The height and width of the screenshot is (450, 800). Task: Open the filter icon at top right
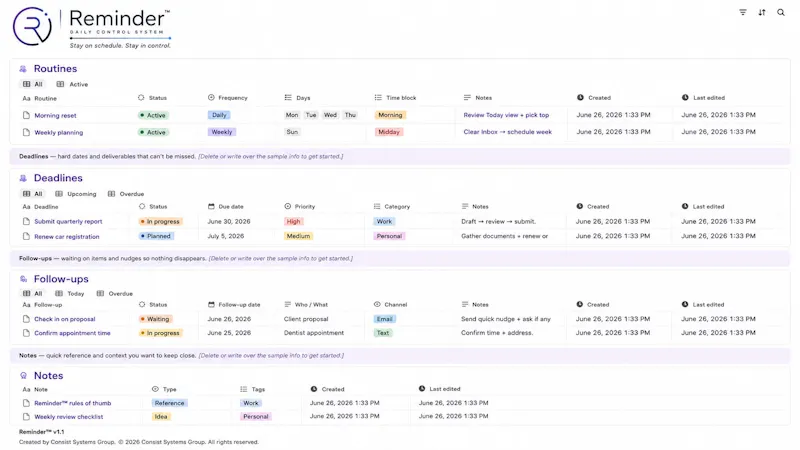tap(743, 12)
